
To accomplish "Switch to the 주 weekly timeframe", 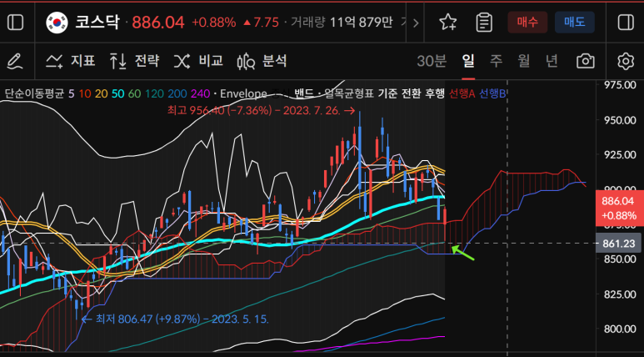I will [497, 61].
